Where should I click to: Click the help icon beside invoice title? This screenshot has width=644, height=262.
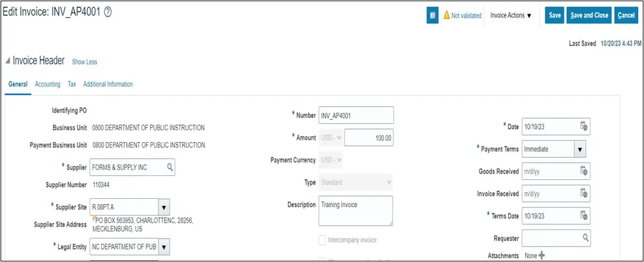pyautogui.click(x=108, y=13)
